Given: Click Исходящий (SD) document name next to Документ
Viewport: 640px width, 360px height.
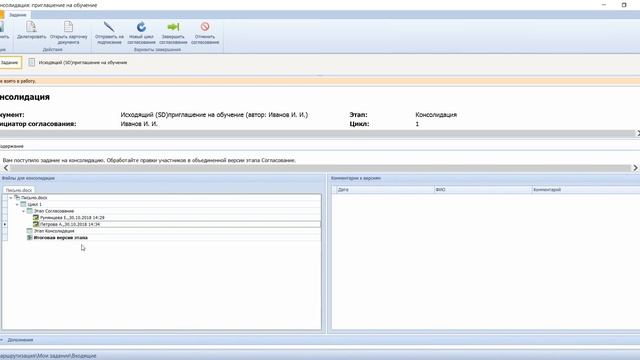Looking at the screenshot, I should point(214,115).
